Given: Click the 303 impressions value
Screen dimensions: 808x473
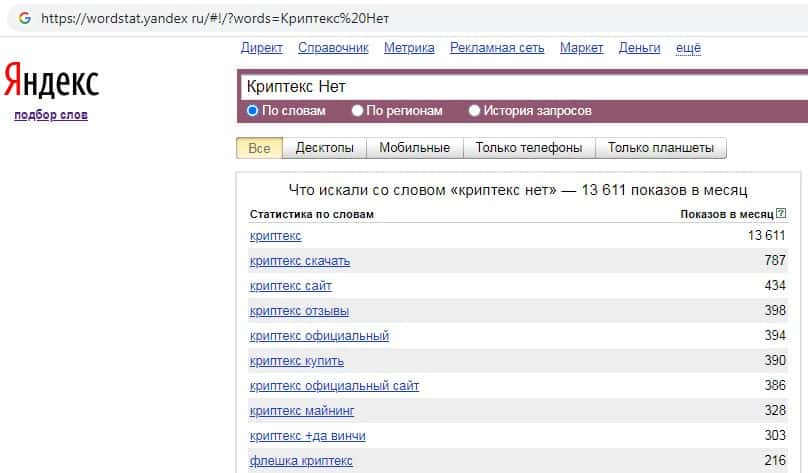Looking at the screenshot, I should tap(775, 435).
